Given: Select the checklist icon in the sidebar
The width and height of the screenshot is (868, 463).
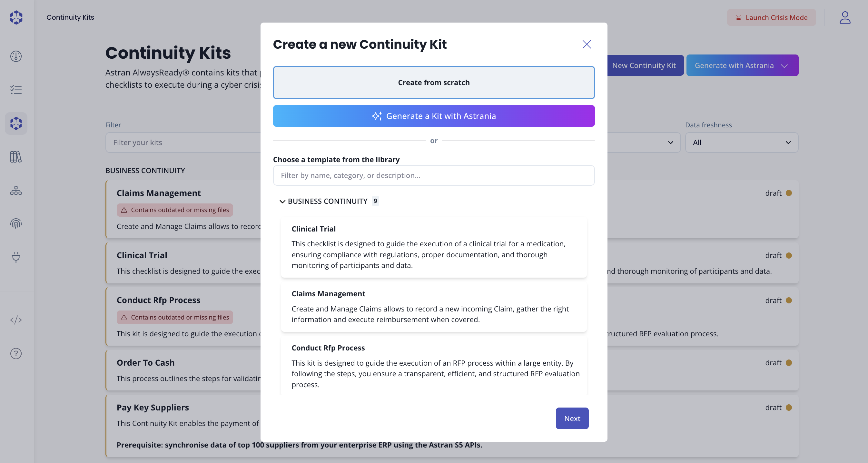Looking at the screenshot, I should (16, 89).
